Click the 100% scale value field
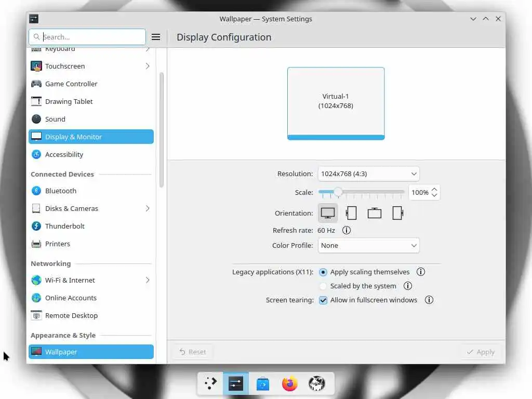Viewport: 532px width, 399px height. [420, 192]
